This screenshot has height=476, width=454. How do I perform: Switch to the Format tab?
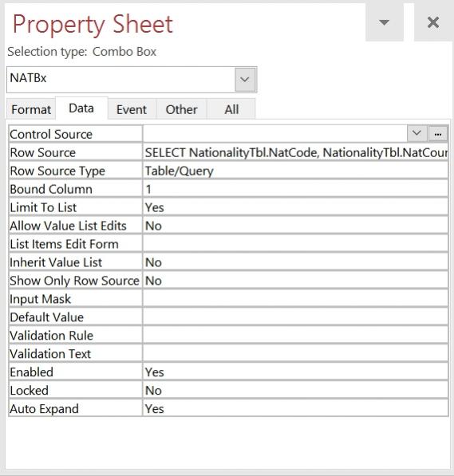31,109
